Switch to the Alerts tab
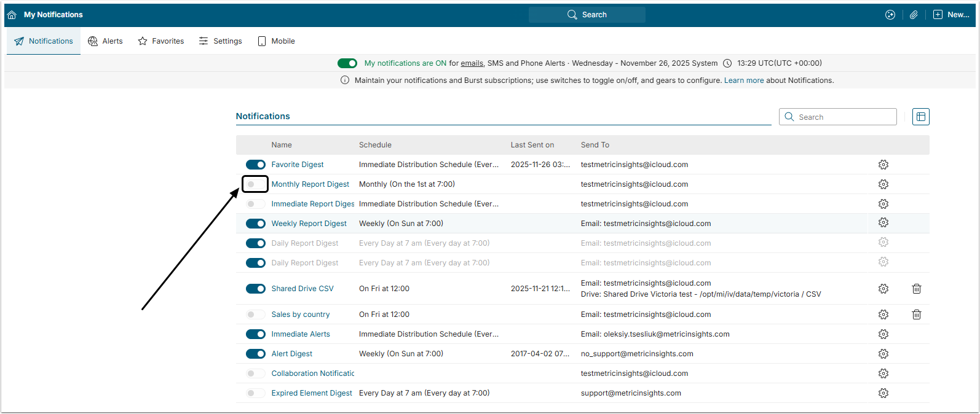Screen dimensions: 980x414 point(105,41)
